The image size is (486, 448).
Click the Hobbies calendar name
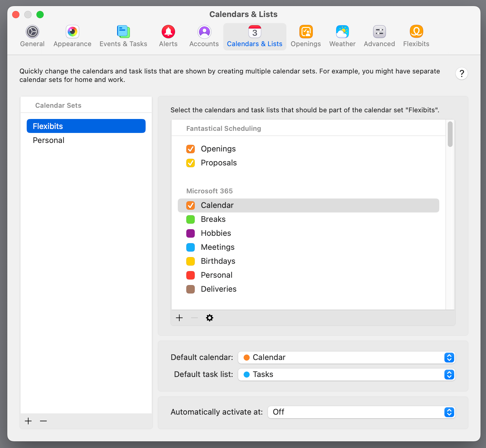coord(216,233)
